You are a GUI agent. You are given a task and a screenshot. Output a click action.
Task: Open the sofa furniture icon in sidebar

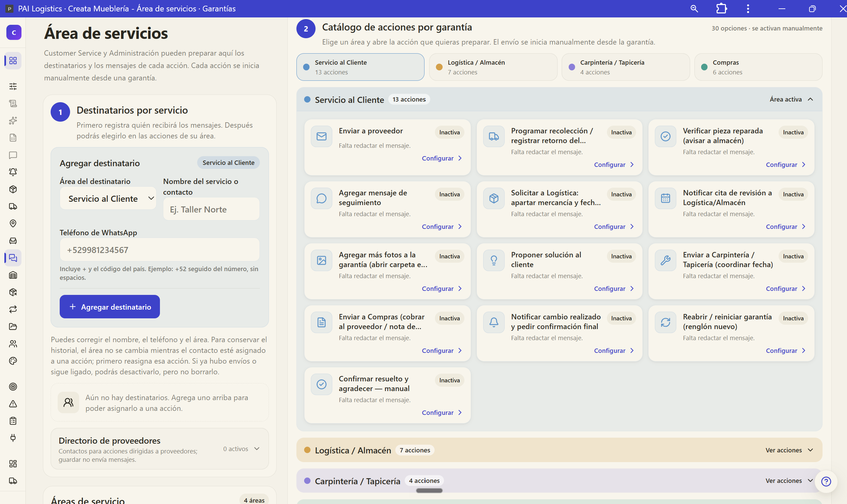[x=13, y=241]
